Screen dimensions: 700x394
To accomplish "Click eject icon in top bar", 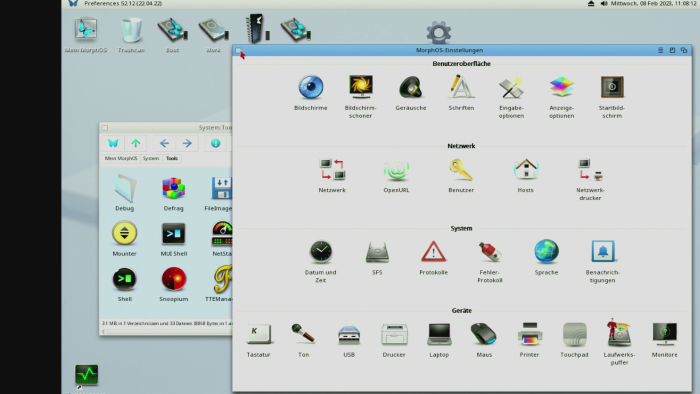I will (x=591, y=4).
